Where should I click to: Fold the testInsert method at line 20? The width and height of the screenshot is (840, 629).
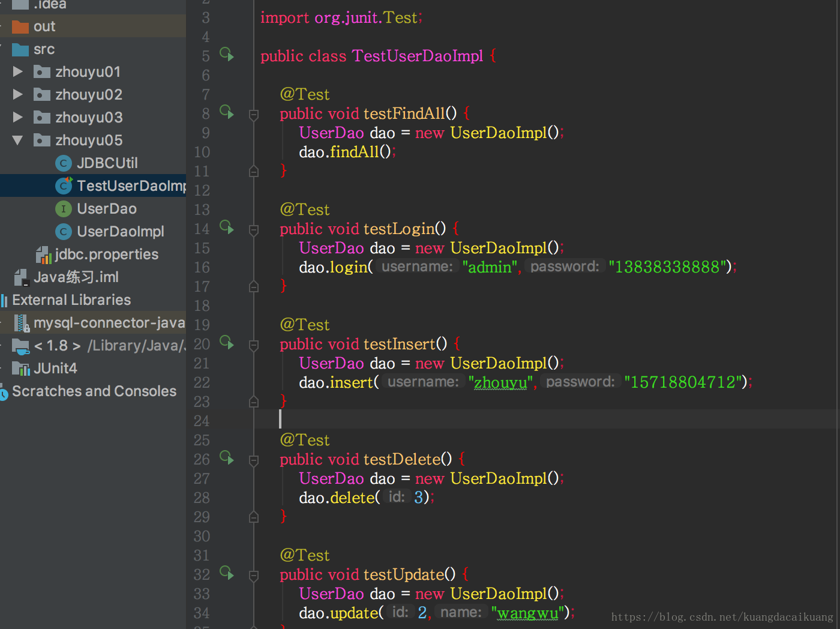click(254, 345)
